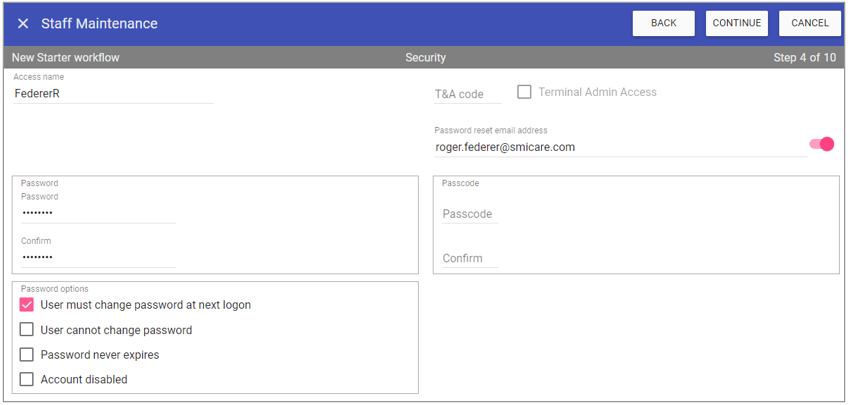The height and width of the screenshot is (405, 850).
Task: Click the 'New Starter workflow' text
Action: pos(66,57)
